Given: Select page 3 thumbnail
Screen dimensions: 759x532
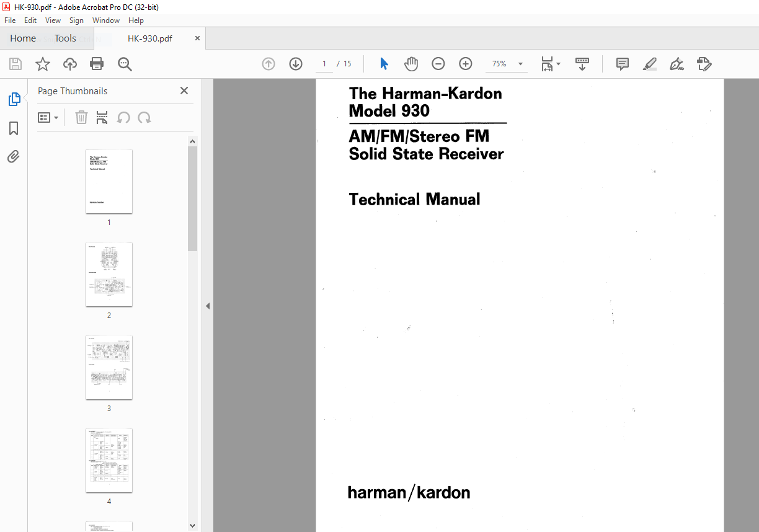Looking at the screenshot, I should pos(109,367).
